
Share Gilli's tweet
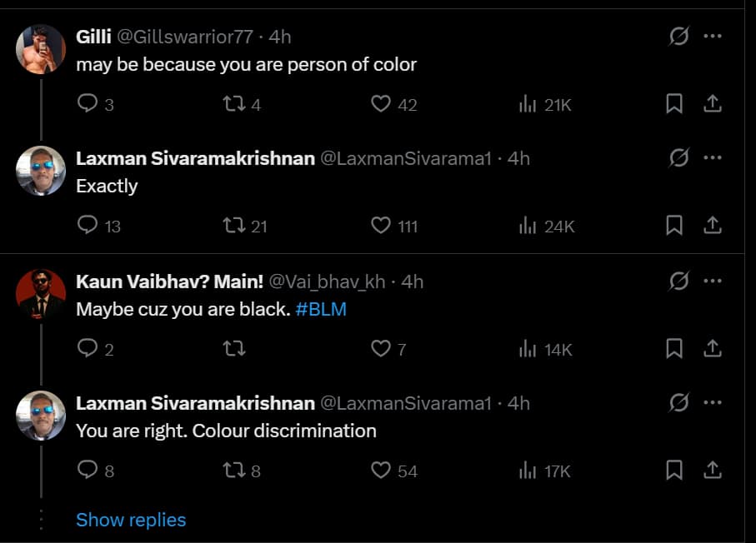(x=713, y=104)
